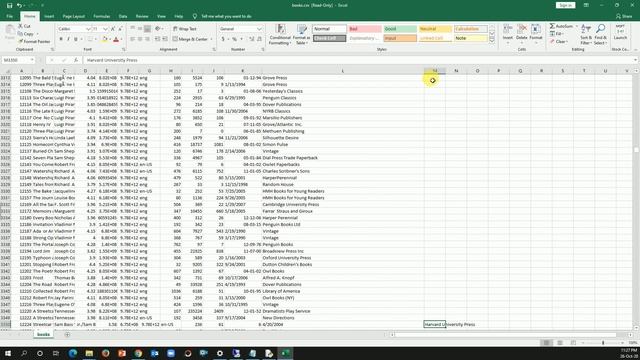Click the Save icon in quick access toolbar
This screenshot has width=640, height=360.
(x=9, y=5)
